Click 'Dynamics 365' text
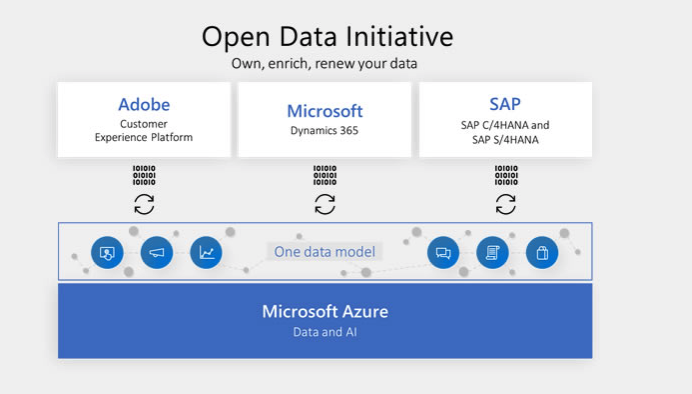 [324, 131]
